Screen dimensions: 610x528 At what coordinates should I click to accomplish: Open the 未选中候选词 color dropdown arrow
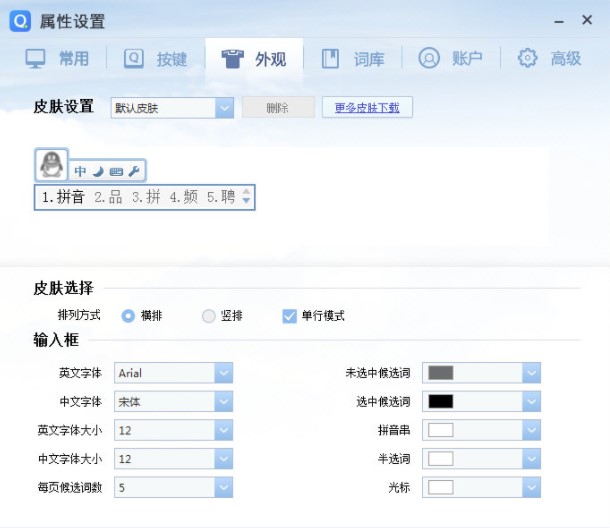pyautogui.click(x=531, y=373)
